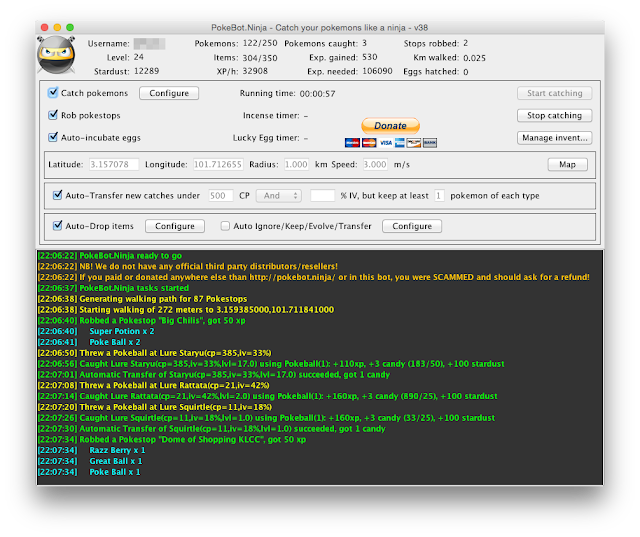Uncheck the Catch pokemons checkbox
Viewport: 640px width, 537px height.
53,92
